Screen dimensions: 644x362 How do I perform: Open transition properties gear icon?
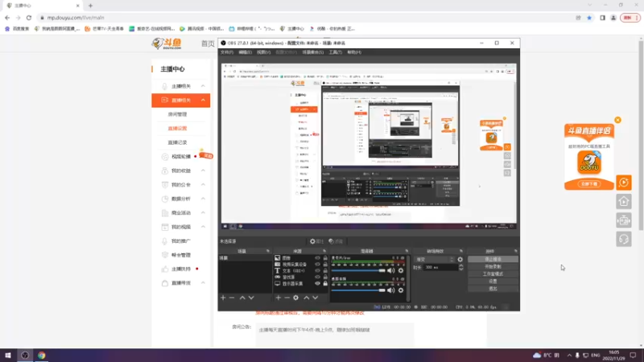(x=460, y=259)
